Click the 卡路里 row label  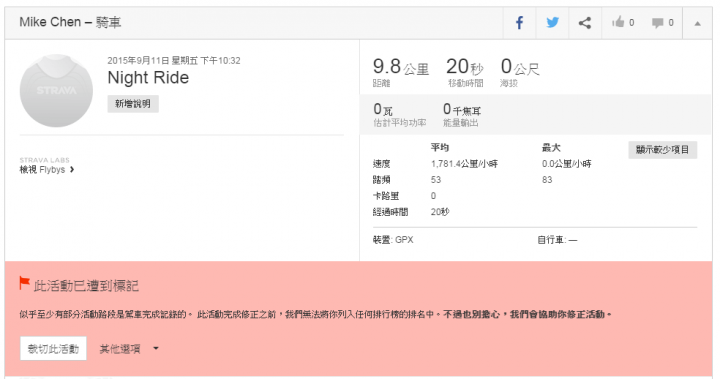pyautogui.click(x=386, y=196)
